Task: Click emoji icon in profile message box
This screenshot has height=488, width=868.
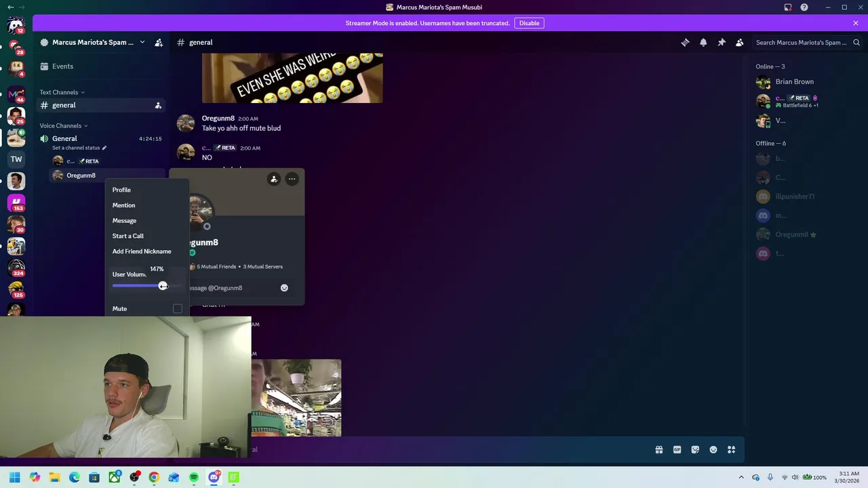Action: coord(284,288)
